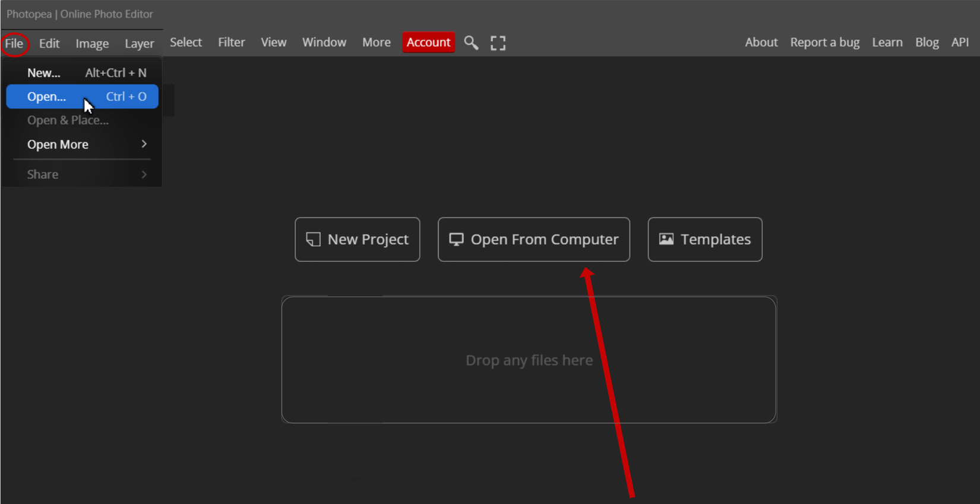The width and height of the screenshot is (980, 504).
Task: Open the Image menu
Action: [x=92, y=43]
